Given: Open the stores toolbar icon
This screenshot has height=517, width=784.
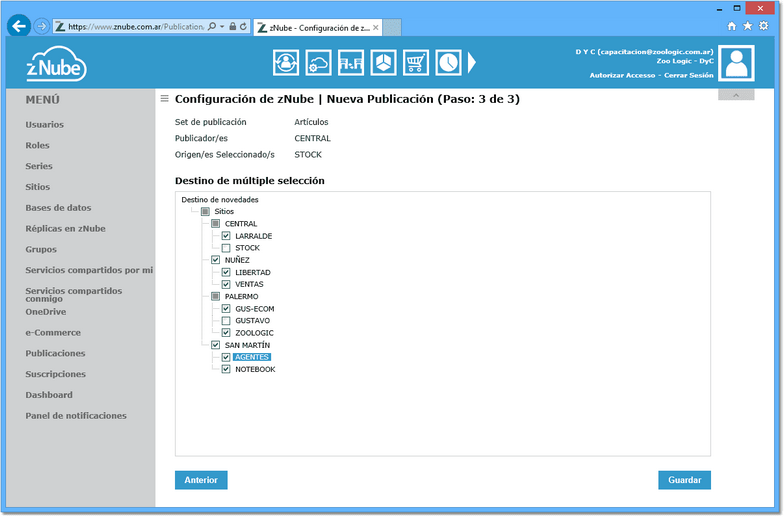Looking at the screenshot, I should pyautogui.click(x=351, y=63).
